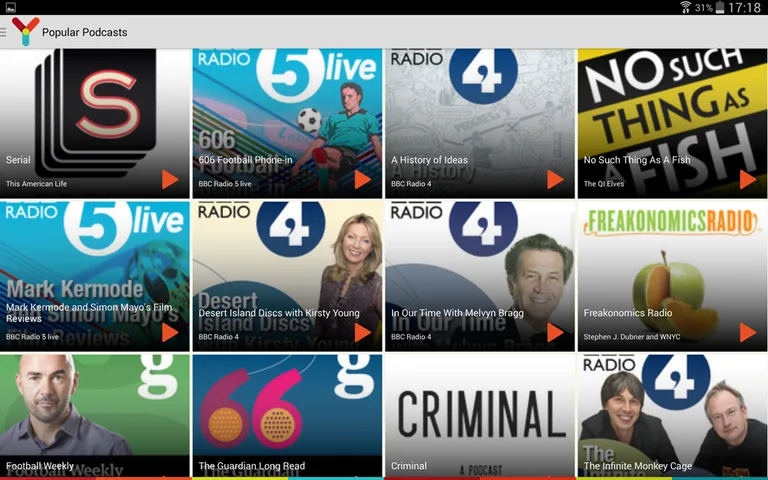Select the 'Popular Podcasts' page title
Image resolution: width=768 pixels, height=480 pixels.
(x=84, y=32)
